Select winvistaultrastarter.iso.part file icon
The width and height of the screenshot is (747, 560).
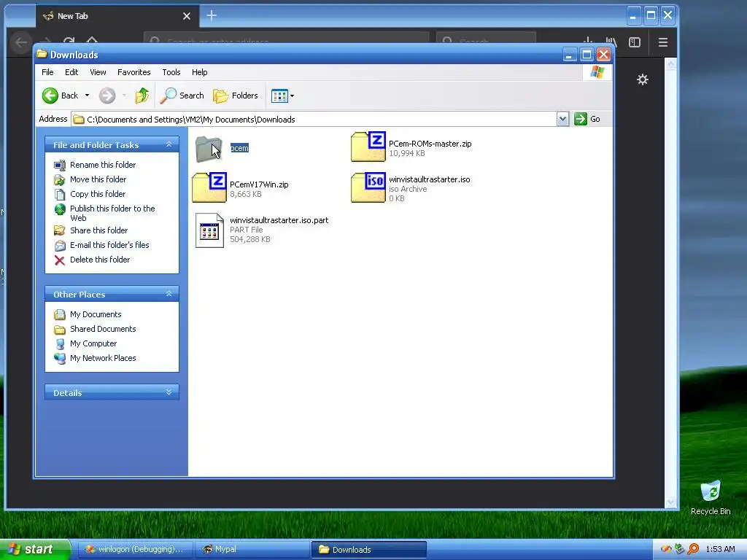[x=209, y=230]
